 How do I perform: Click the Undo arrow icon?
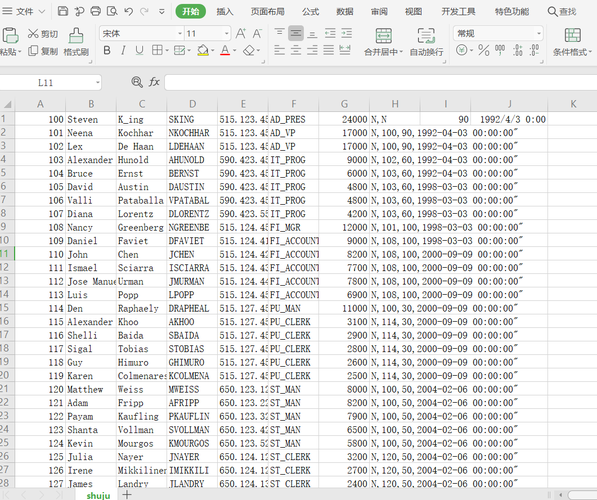coord(128,11)
